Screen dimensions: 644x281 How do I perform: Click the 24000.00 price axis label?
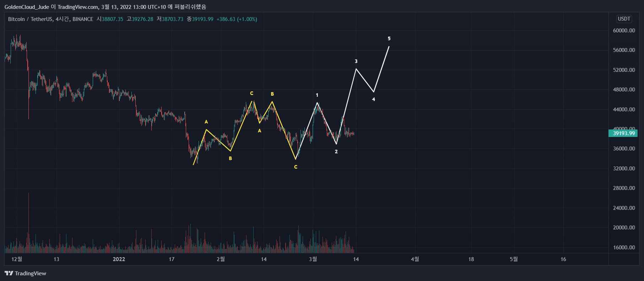click(x=624, y=208)
